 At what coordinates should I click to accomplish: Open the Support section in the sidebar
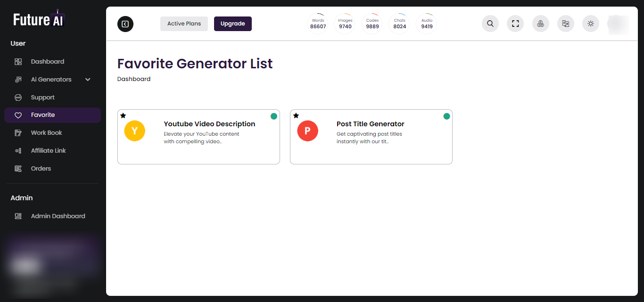pos(43,97)
